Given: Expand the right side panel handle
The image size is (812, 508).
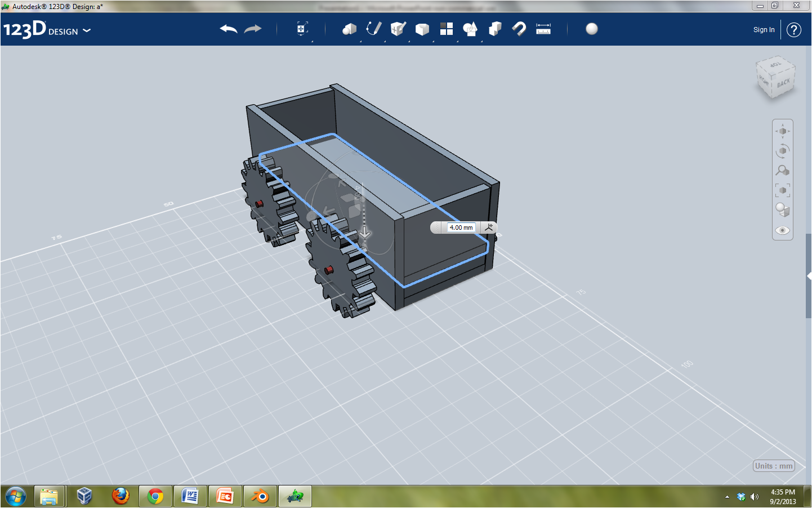Looking at the screenshot, I should (x=809, y=276).
